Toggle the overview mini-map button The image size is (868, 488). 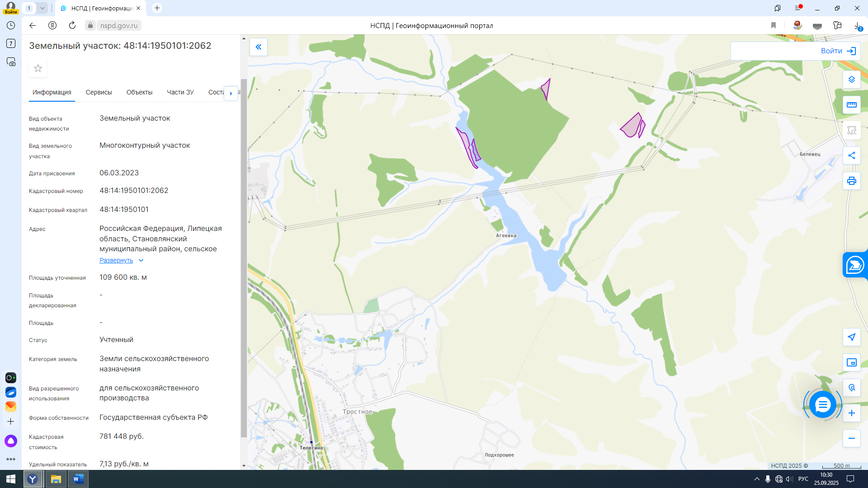[x=851, y=362]
